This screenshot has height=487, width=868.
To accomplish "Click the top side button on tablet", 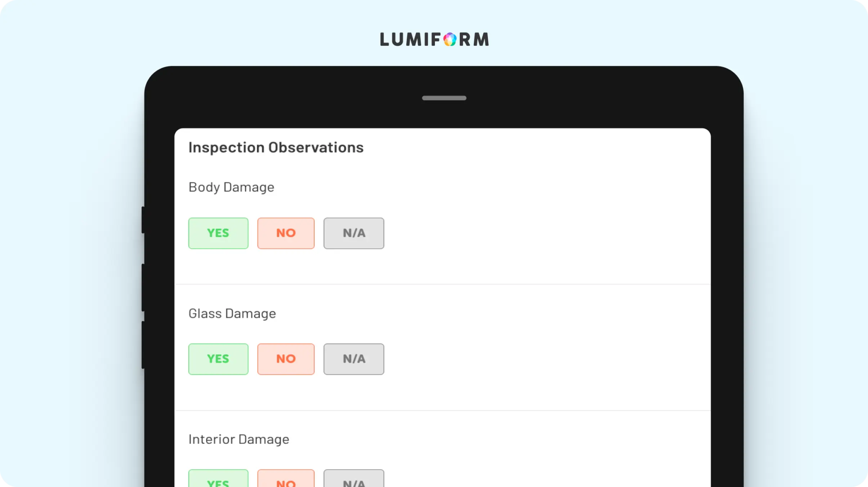I will tap(143, 220).
